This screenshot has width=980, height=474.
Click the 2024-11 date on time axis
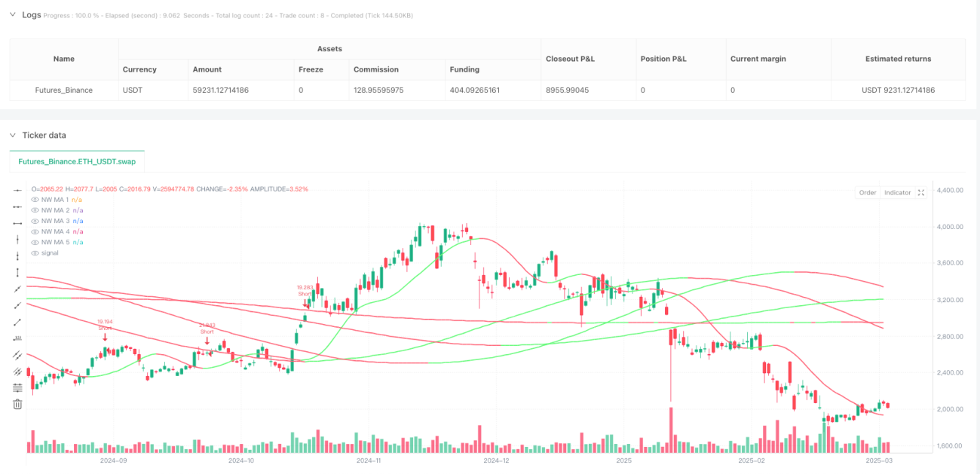click(369, 460)
